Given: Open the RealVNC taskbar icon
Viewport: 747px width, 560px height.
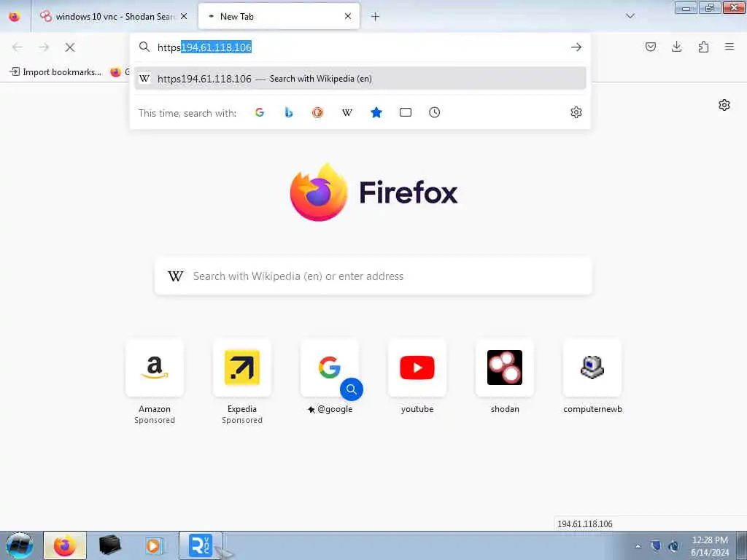Looking at the screenshot, I should click(201, 545).
